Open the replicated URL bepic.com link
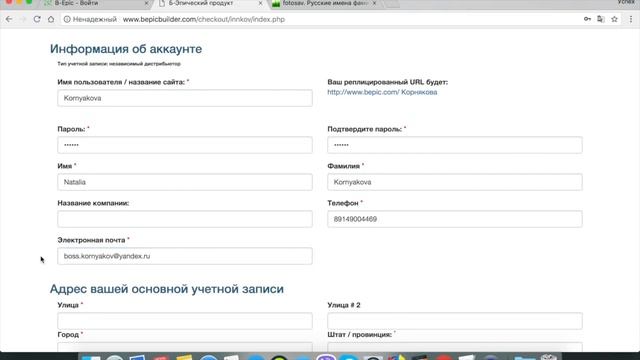Viewport: 640px width, 360px height. (382, 92)
